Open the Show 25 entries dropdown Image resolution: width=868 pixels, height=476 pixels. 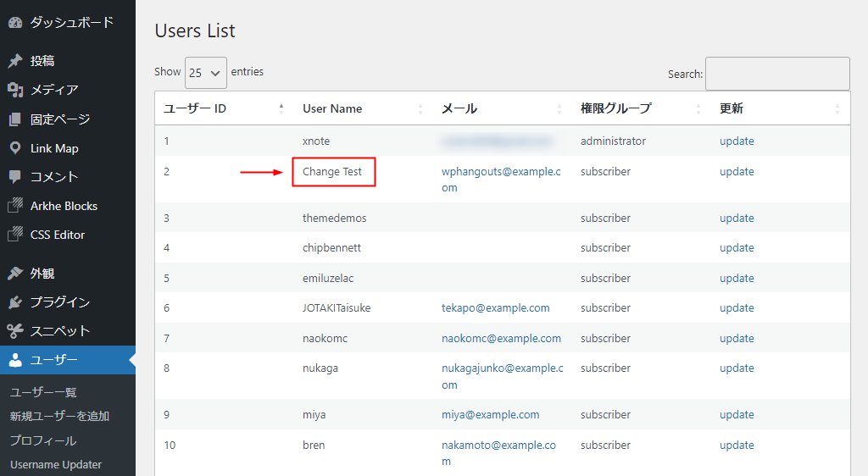(205, 73)
